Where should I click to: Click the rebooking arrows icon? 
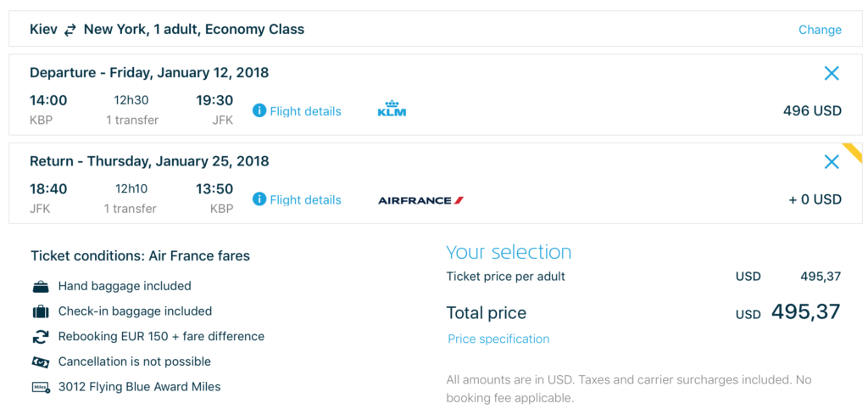(41, 337)
